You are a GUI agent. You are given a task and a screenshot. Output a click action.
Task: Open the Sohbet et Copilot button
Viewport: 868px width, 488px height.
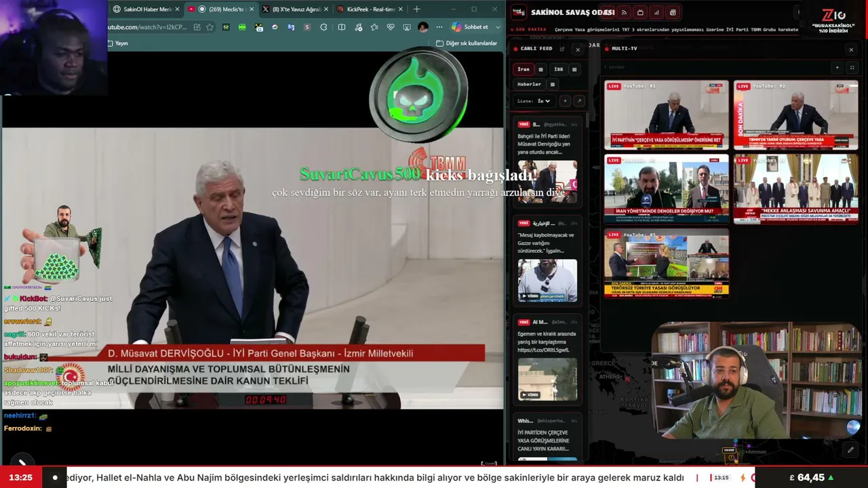pyautogui.click(x=470, y=27)
